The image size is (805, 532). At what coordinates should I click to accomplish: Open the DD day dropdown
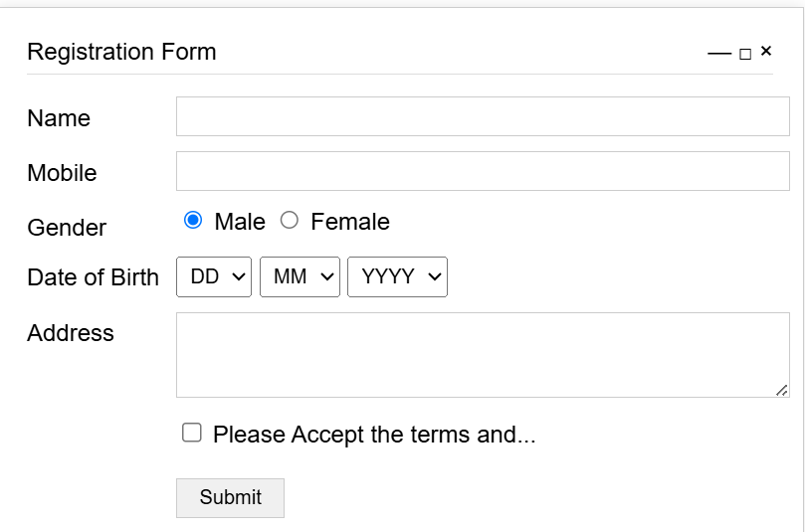point(213,277)
